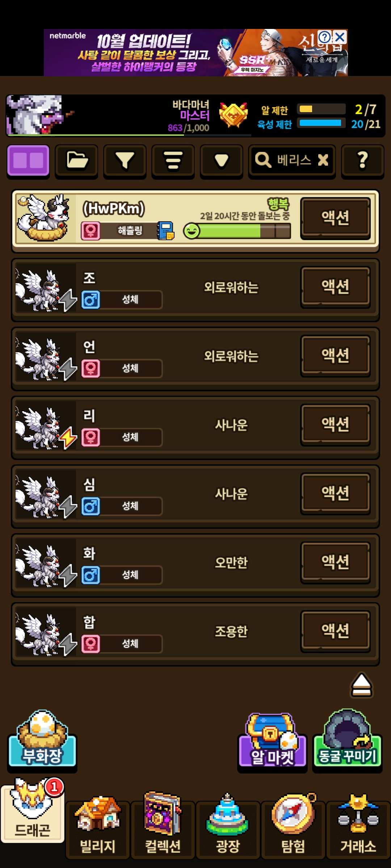Toggle the heart favorites filter

pos(222,161)
